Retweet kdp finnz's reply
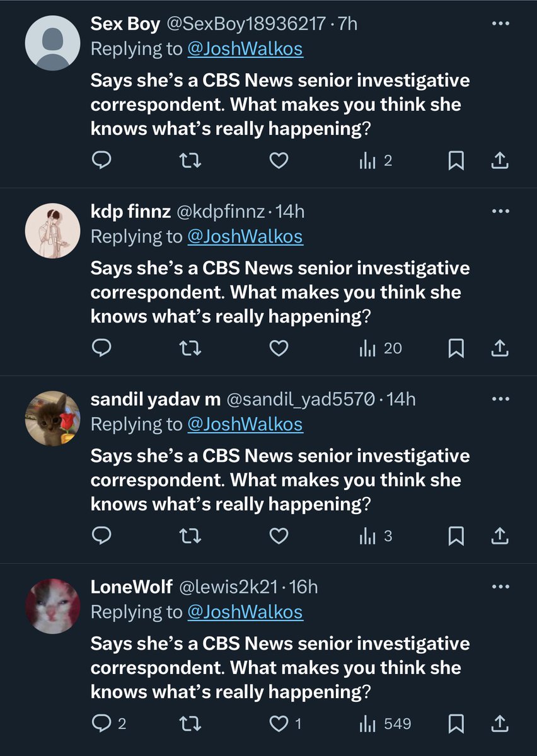 click(190, 348)
